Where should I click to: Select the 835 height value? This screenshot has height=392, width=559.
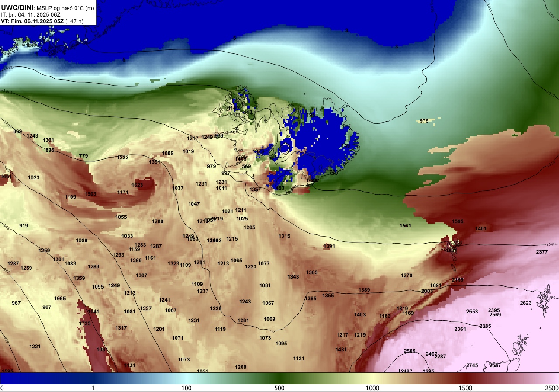(x=50, y=150)
